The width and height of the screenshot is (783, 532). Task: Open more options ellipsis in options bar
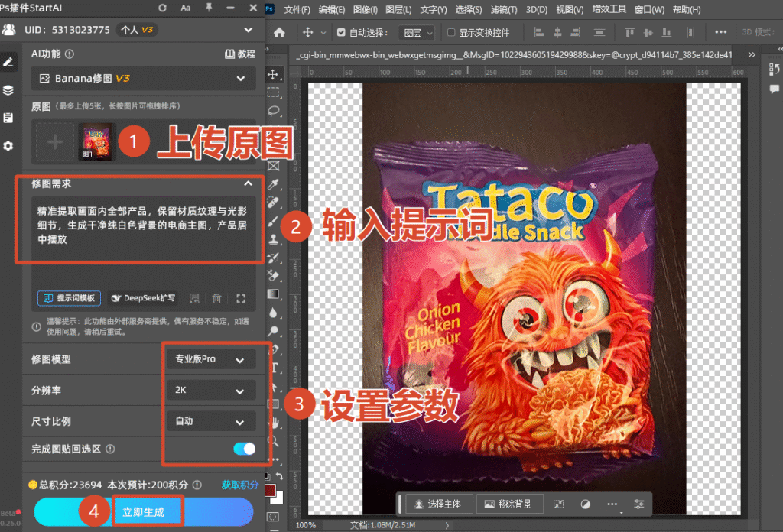720,32
